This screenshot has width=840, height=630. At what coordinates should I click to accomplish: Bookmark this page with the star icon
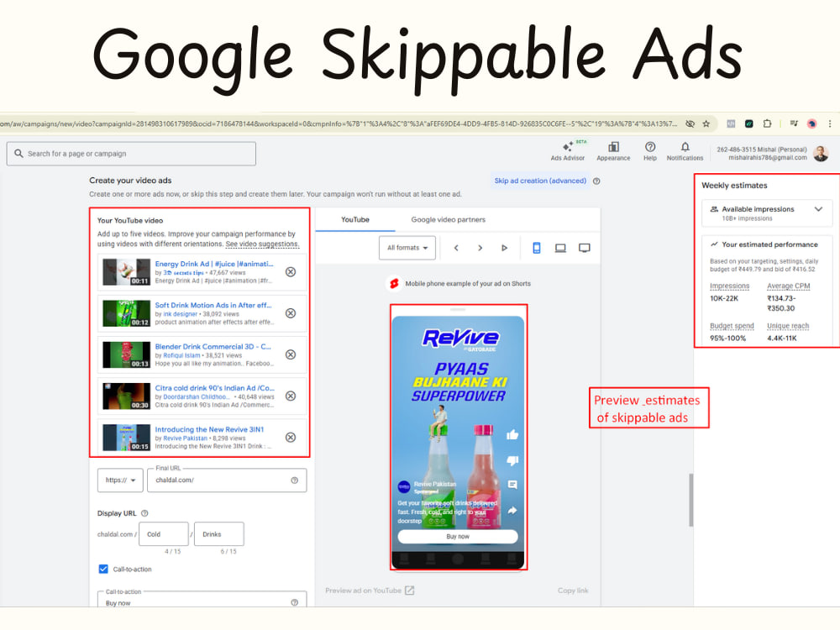[706, 123]
